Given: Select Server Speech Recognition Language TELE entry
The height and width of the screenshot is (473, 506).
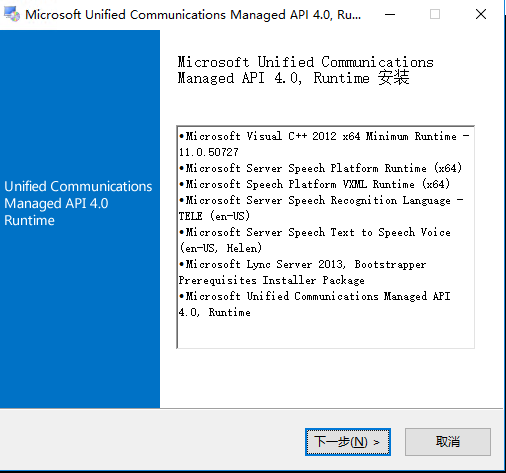Looking at the screenshot, I should (321, 208).
